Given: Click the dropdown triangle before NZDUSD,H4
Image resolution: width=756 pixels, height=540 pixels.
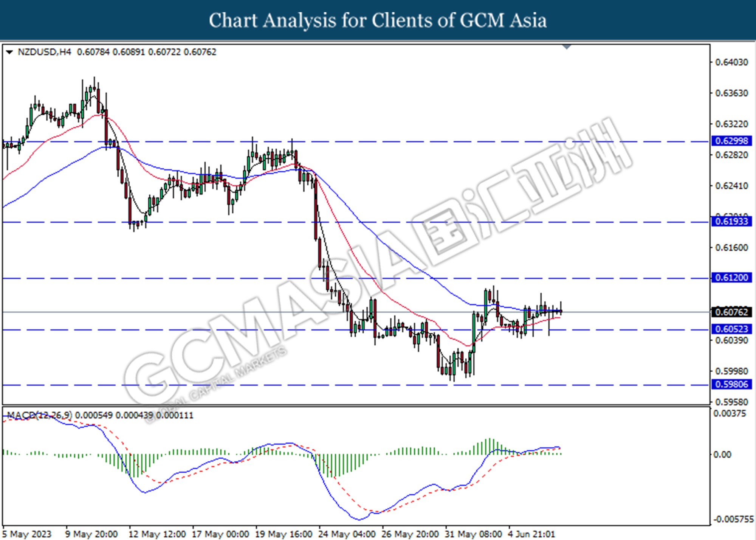Looking at the screenshot, I should [x=9, y=52].
